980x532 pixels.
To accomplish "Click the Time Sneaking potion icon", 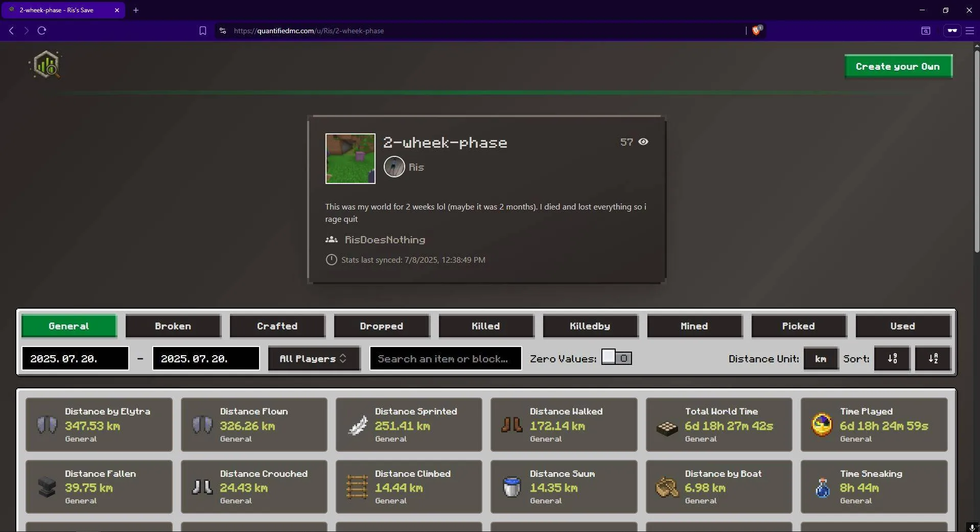I will [x=823, y=488].
